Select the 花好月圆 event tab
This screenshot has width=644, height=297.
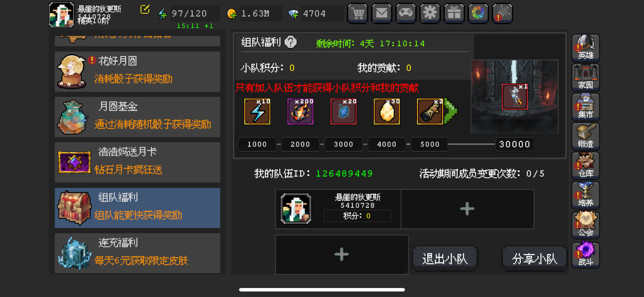pyautogui.click(x=137, y=72)
